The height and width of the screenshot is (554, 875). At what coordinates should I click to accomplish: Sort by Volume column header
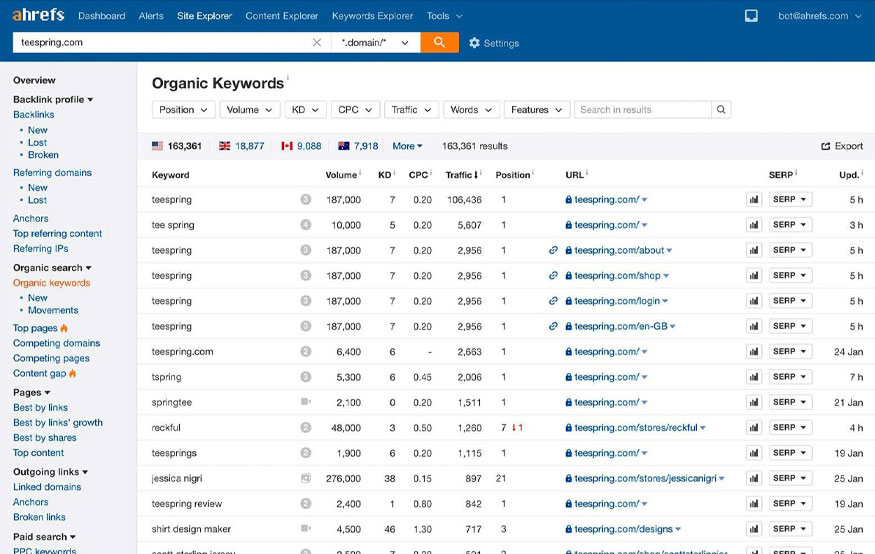(x=342, y=175)
